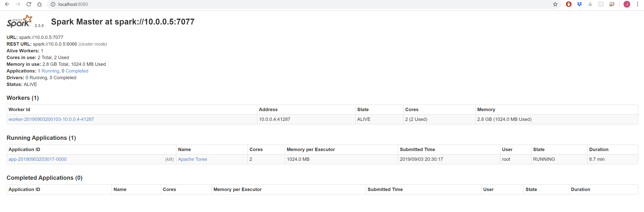
Task: Click the React Developer Tools extension icon
Action: point(601,4)
